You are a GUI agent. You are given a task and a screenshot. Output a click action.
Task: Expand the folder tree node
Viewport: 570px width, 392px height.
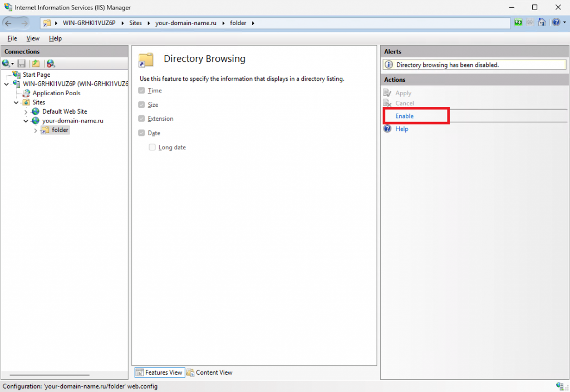tap(35, 130)
